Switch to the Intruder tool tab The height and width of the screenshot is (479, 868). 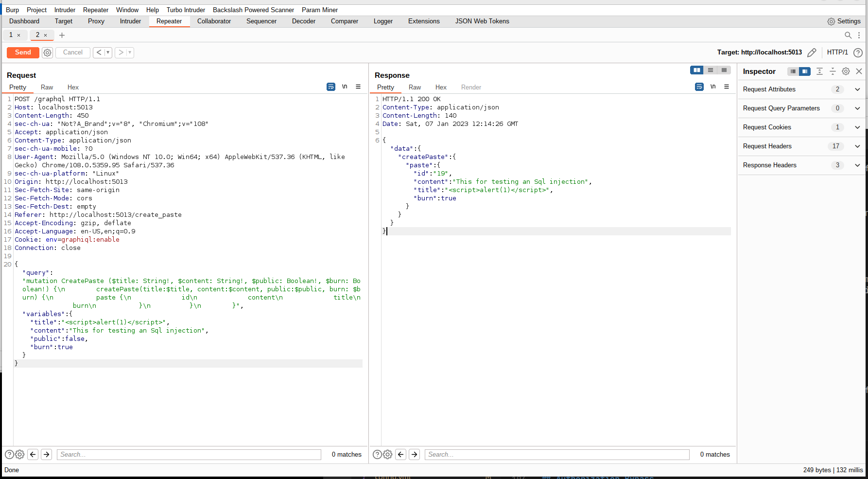(130, 21)
